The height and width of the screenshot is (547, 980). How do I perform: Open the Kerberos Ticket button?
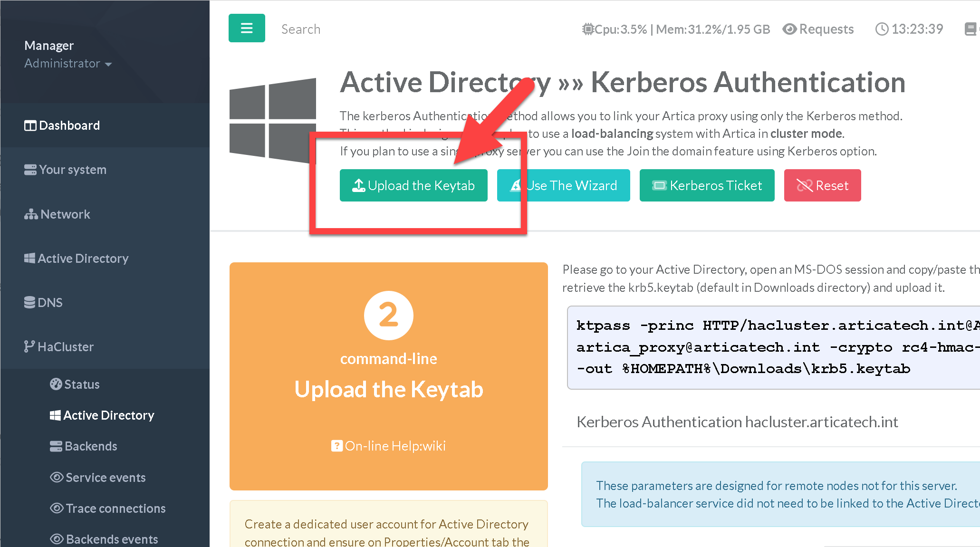click(707, 185)
